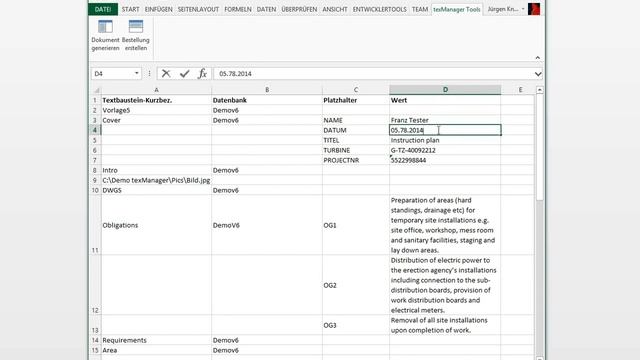Image resolution: width=640 pixels, height=360 pixels.
Task: Select column C header
Action: click(x=356, y=90)
